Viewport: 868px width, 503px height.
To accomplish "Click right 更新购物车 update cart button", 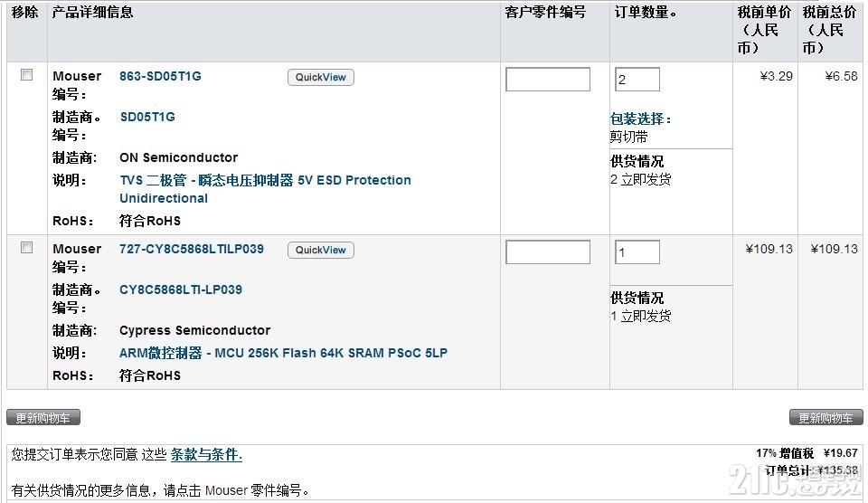I will point(826,418).
